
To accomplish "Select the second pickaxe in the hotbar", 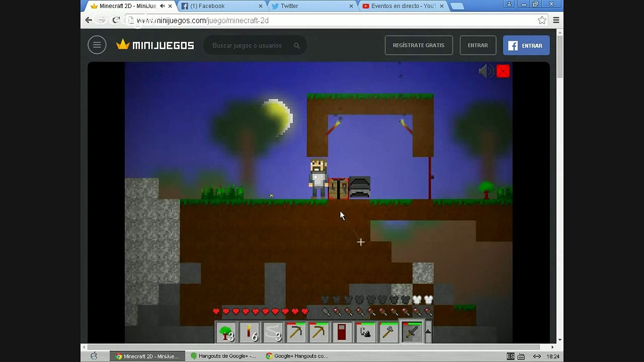I will tap(319, 332).
